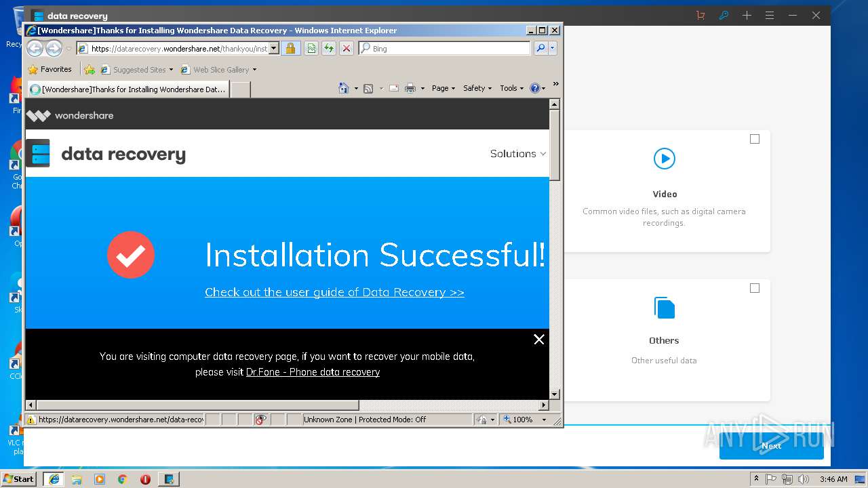Open the search provider dropdown arrow

[553, 48]
